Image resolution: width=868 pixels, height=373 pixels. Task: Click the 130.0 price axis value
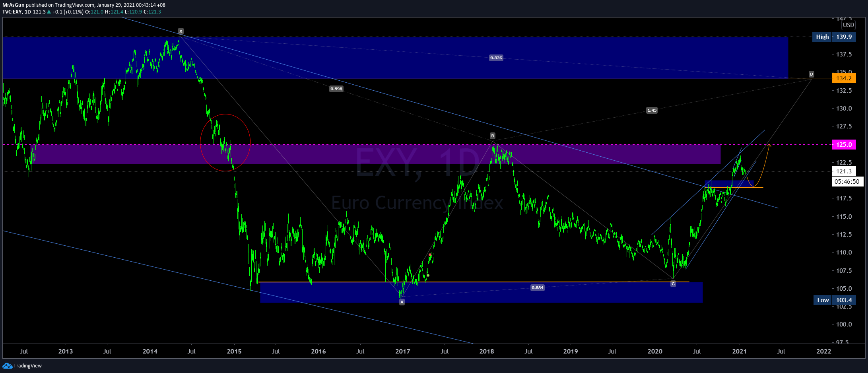[x=844, y=109]
